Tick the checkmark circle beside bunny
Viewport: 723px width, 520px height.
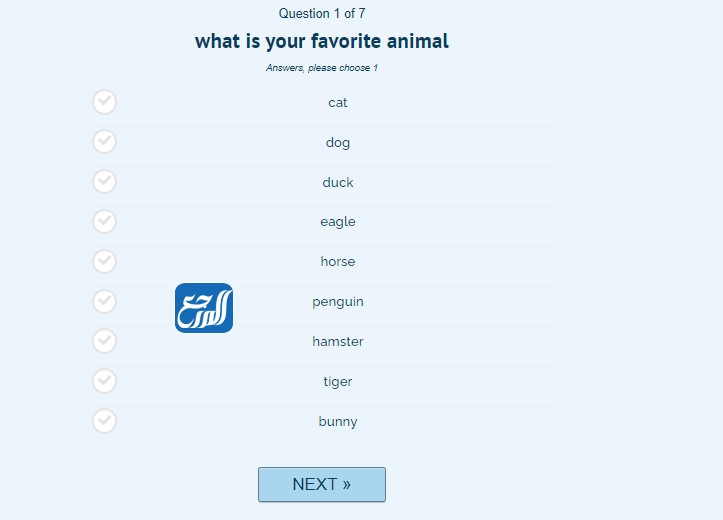[x=104, y=421]
